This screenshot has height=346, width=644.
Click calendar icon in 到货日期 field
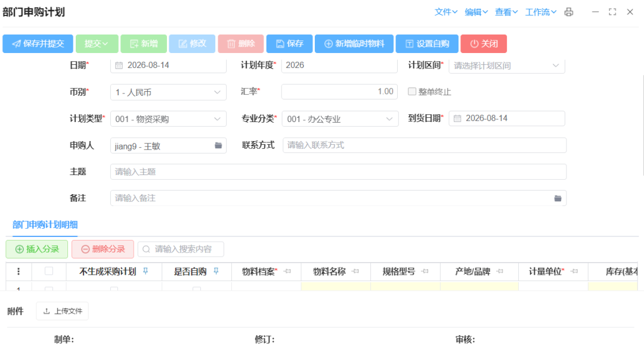pyautogui.click(x=457, y=119)
